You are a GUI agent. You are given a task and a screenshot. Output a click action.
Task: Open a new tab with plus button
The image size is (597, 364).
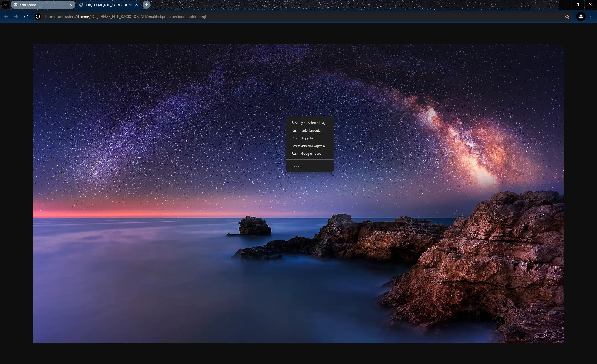(x=146, y=5)
